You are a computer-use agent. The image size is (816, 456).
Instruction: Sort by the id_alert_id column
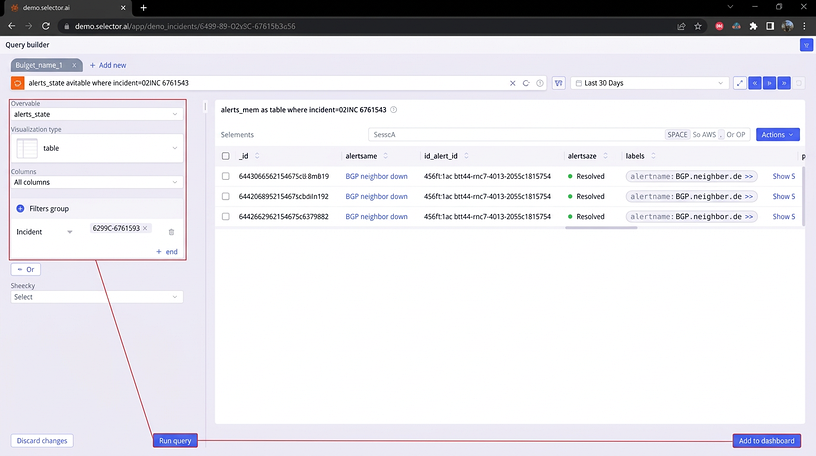(x=466, y=156)
